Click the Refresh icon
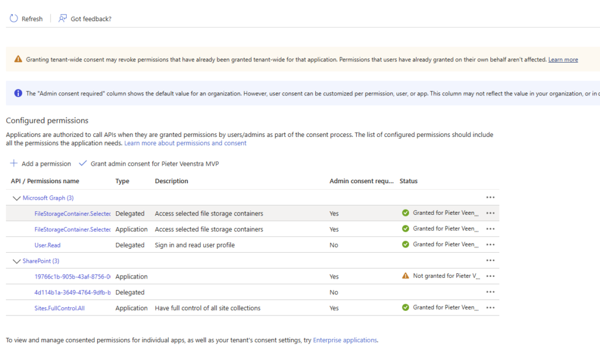Viewport: 600px width, 364px height. tap(14, 18)
